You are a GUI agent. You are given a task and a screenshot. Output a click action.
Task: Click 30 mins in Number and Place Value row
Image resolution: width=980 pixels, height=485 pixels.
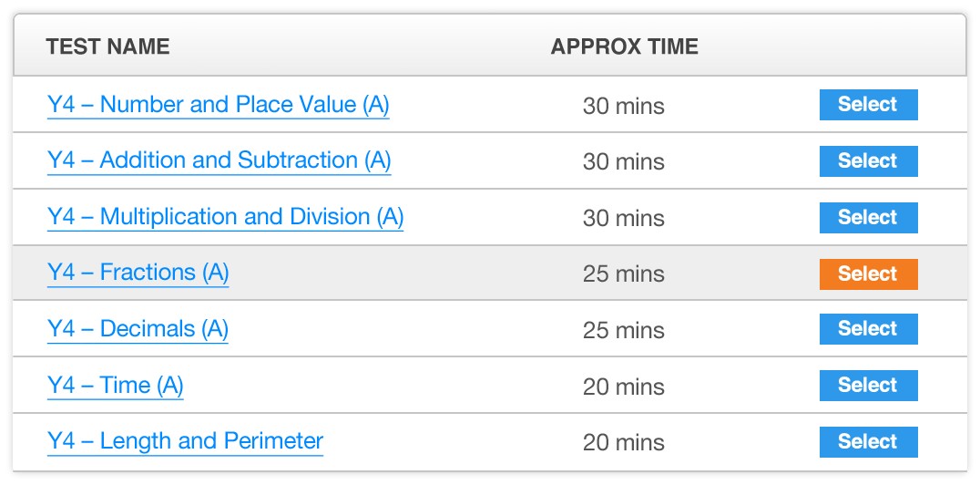point(624,106)
